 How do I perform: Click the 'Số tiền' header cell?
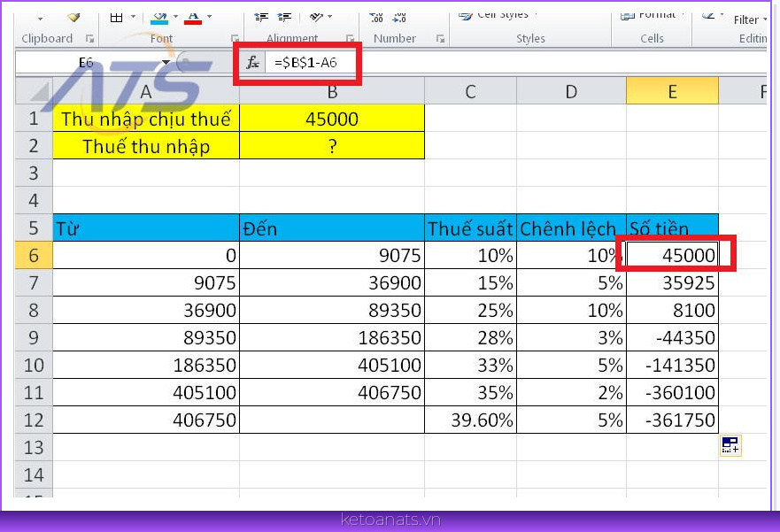point(673,228)
